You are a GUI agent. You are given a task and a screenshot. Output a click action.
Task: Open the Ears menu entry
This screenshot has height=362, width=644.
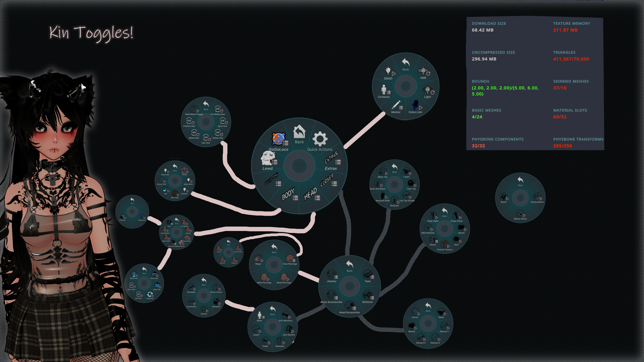tap(169, 222)
